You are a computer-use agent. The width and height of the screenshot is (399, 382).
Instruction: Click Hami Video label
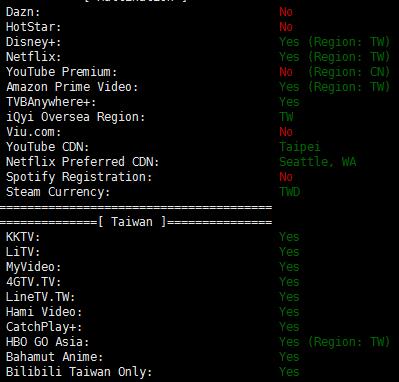tap(44, 312)
